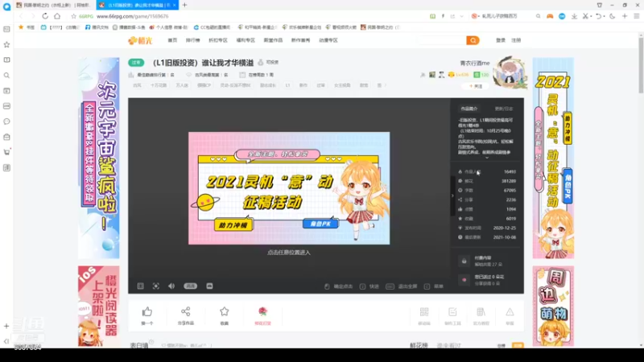The width and height of the screenshot is (644, 362).
Task: Click the L1 tag chip
Action: coord(287,85)
